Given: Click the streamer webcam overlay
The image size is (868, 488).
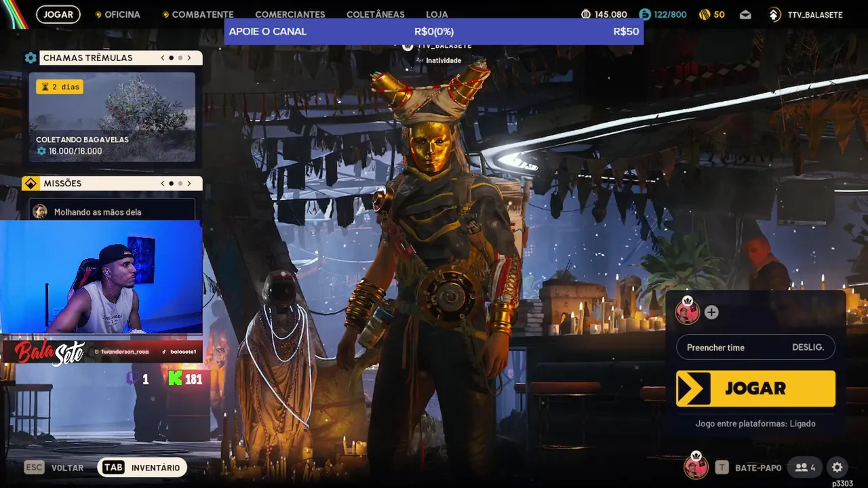Looking at the screenshot, I should [x=101, y=277].
